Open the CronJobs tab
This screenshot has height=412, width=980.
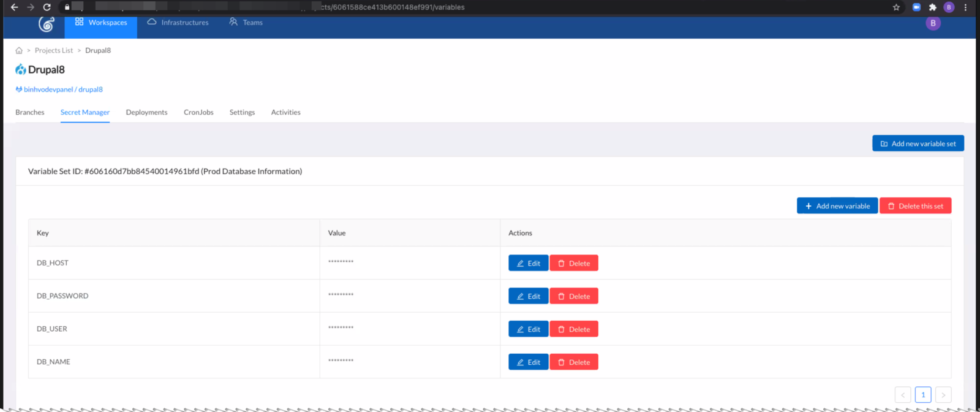coord(198,113)
